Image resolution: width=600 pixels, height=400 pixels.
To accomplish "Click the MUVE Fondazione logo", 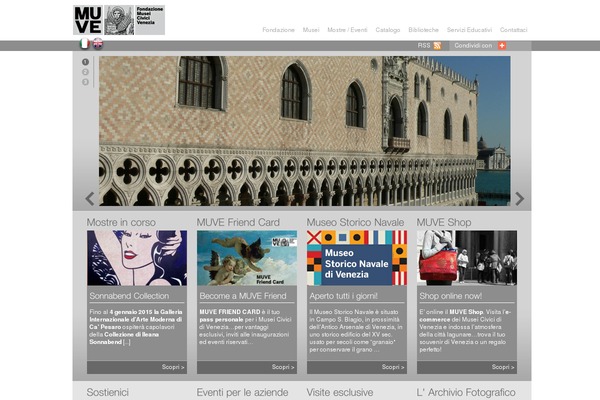I will click(118, 20).
